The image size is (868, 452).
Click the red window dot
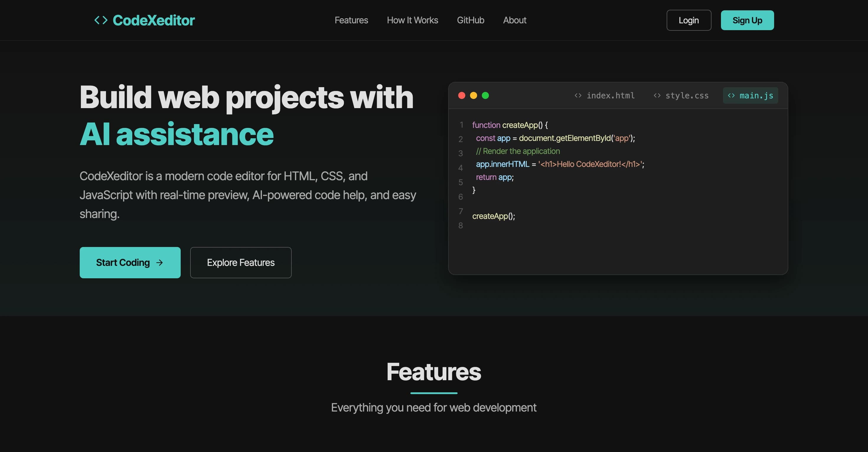point(462,95)
